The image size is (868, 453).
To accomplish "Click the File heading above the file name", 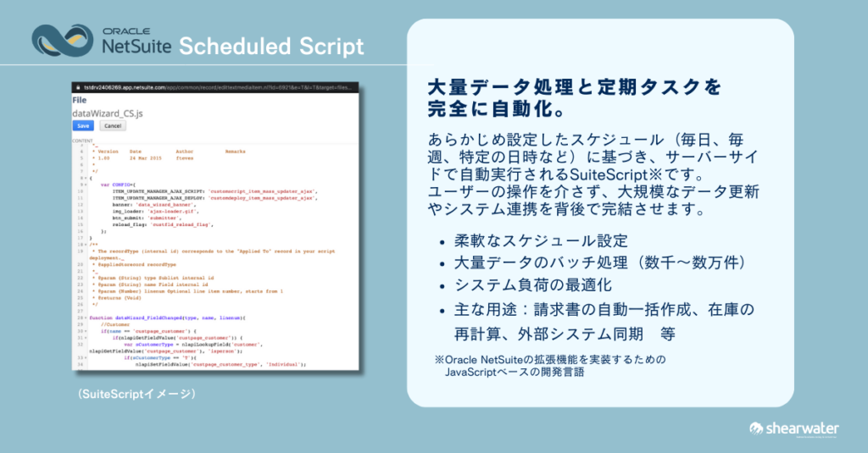I will point(79,99).
